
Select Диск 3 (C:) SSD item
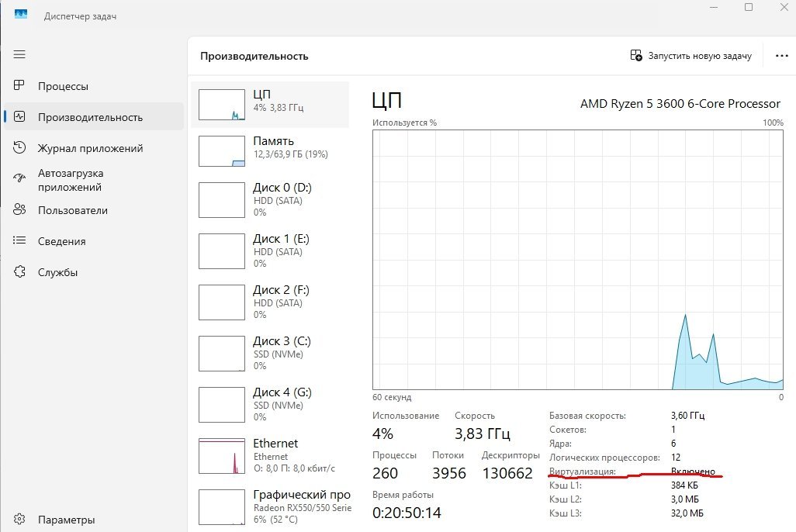(x=270, y=354)
